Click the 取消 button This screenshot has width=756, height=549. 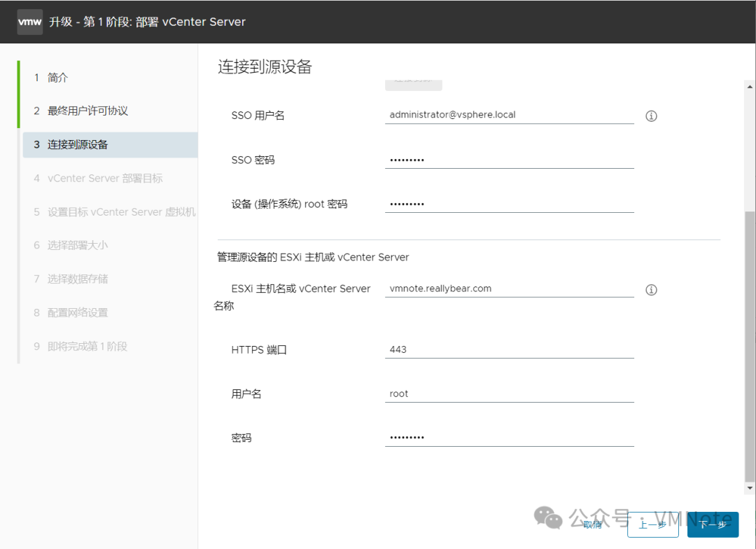[593, 524]
